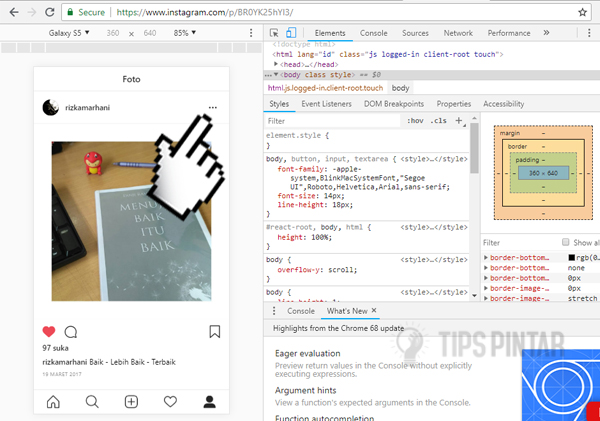Open the Sources tab
600x421 pixels.
point(415,33)
